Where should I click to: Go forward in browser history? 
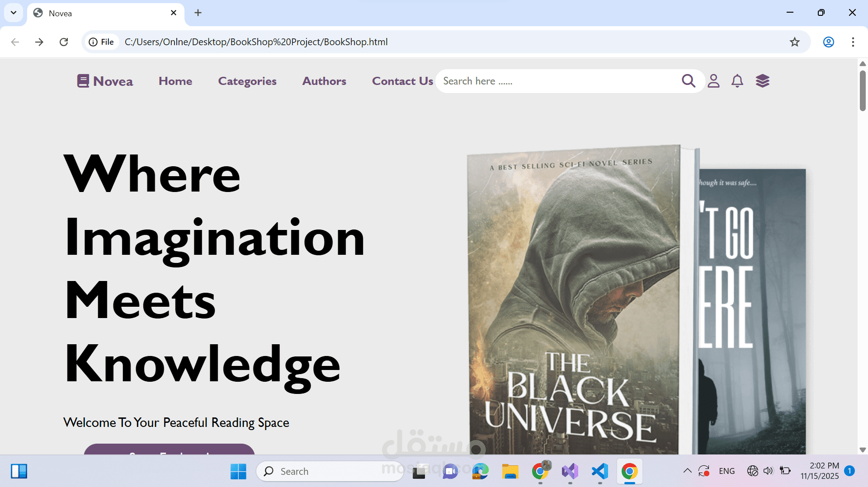(39, 42)
